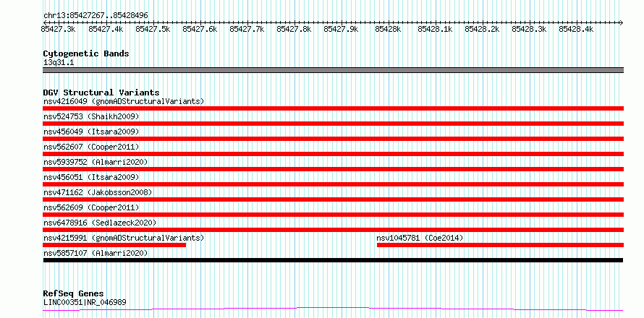The image size is (644, 318).
Task: Select nsv471162 (Jakobsson2008) variant label
Action: click(98, 192)
